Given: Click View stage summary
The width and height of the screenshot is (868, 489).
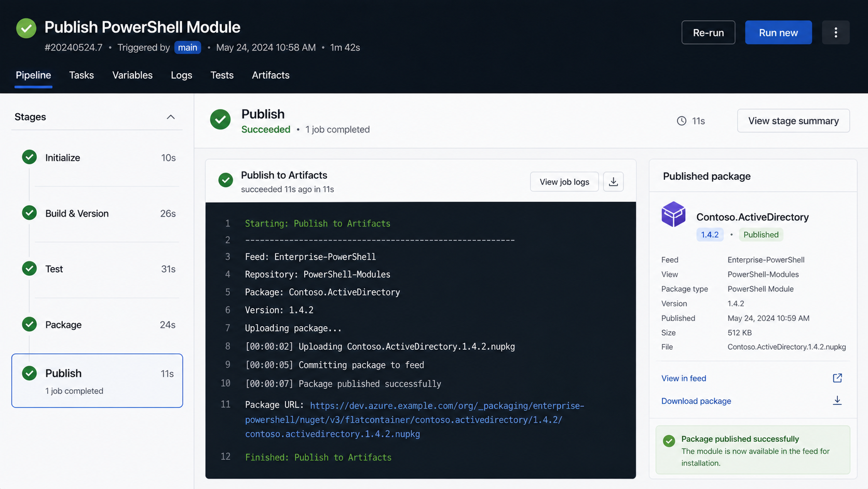Looking at the screenshot, I should 793,121.
